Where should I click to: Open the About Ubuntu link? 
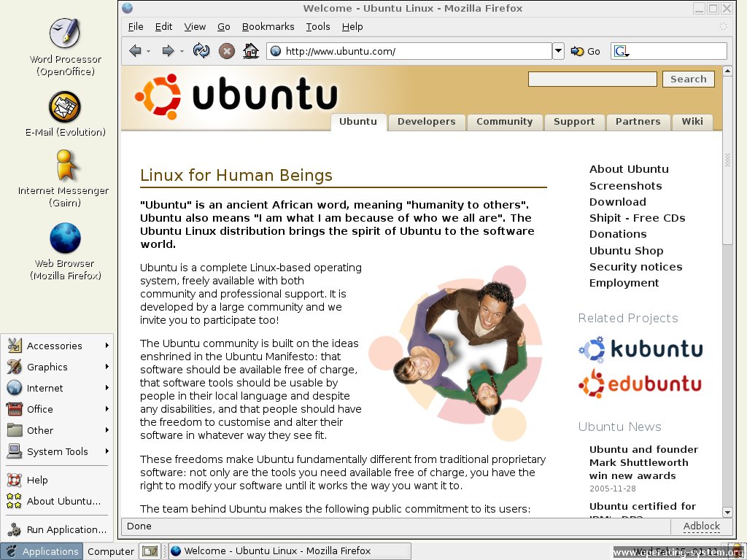click(629, 169)
